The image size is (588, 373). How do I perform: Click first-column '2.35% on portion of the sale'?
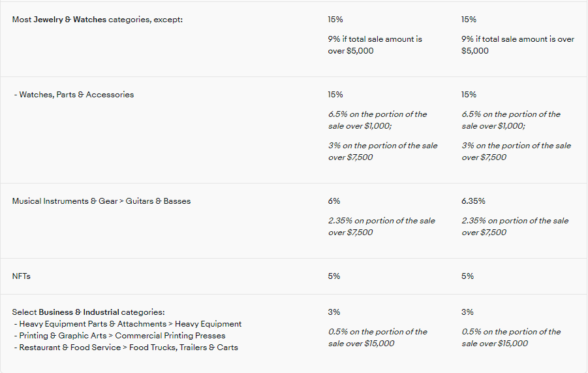tap(381, 226)
